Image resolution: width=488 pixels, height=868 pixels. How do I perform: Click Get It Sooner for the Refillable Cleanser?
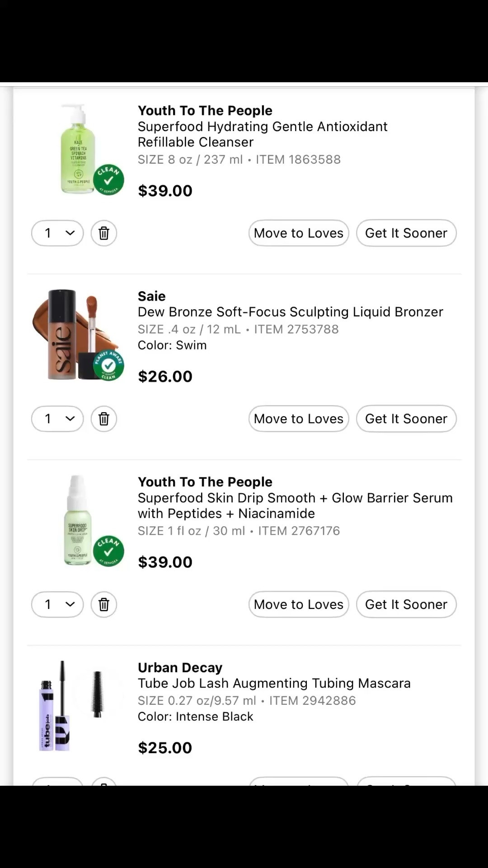pyautogui.click(x=406, y=233)
